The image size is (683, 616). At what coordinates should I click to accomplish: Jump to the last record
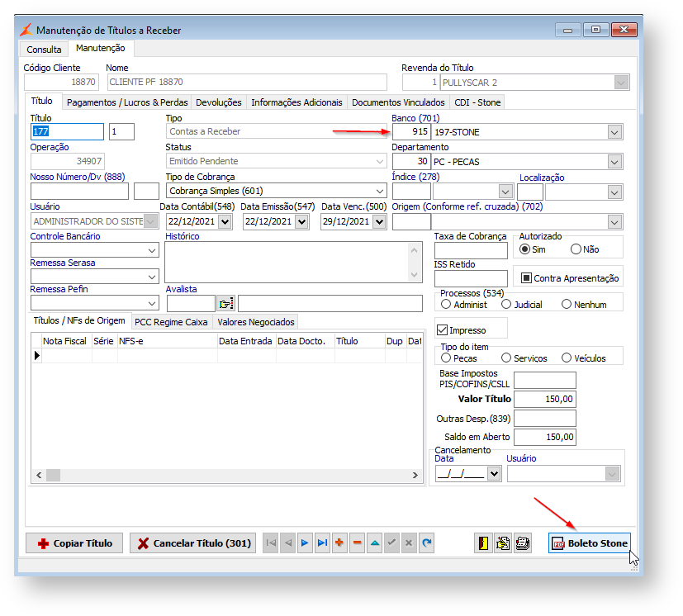(x=322, y=543)
